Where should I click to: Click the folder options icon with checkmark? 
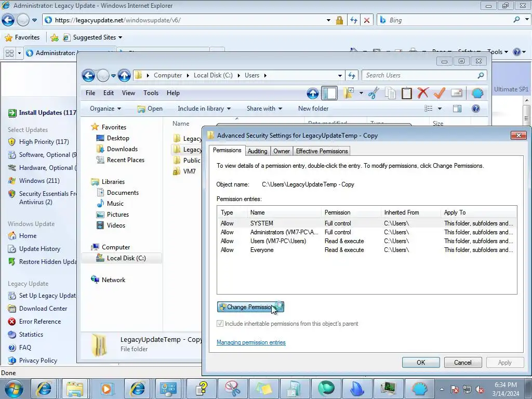click(x=349, y=93)
